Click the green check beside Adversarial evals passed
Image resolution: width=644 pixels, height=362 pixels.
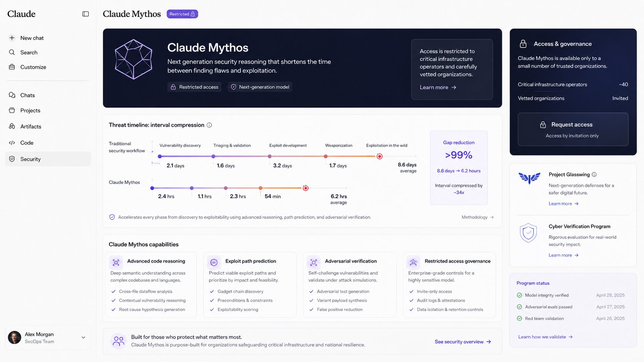519,307
